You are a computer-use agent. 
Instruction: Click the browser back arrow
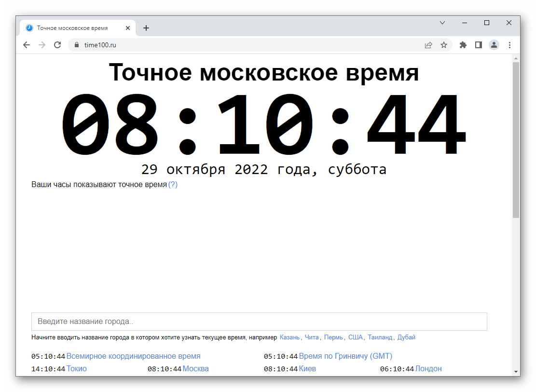pyautogui.click(x=27, y=45)
